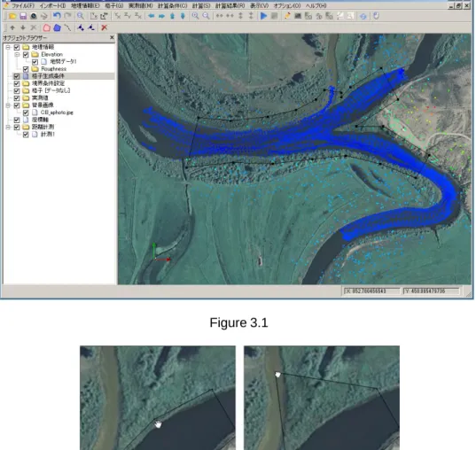This screenshot has height=450, width=476.
Task: Click the blue undo arrow icon
Action: click(x=57, y=16)
